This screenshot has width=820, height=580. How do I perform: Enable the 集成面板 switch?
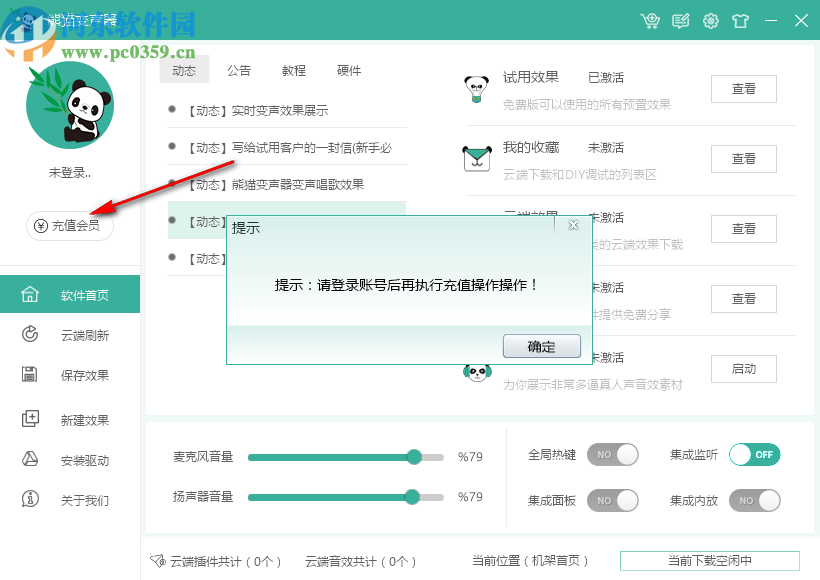(612, 500)
